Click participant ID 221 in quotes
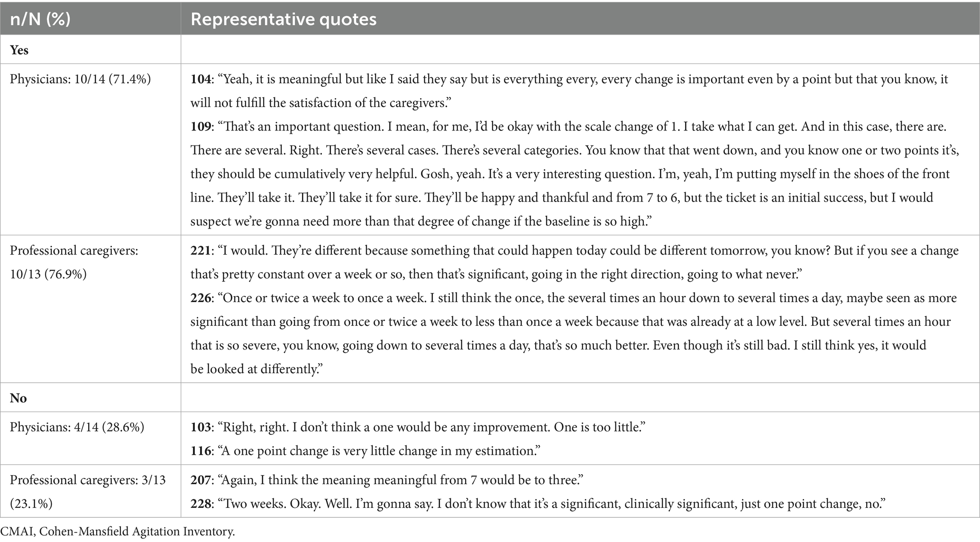Viewport: 980px width, 542px height. click(200, 250)
